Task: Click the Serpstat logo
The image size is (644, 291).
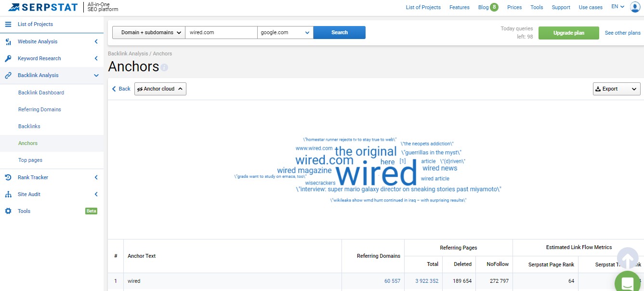Action: click(x=43, y=7)
